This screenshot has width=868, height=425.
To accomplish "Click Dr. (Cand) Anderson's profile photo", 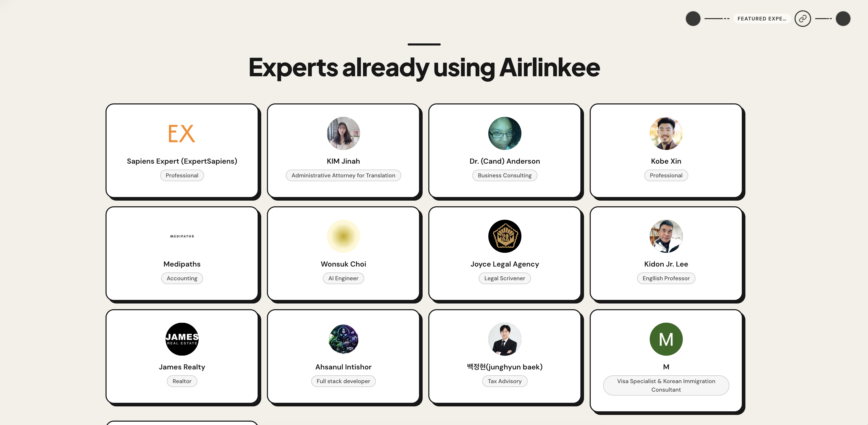I will pyautogui.click(x=504, y=133).
